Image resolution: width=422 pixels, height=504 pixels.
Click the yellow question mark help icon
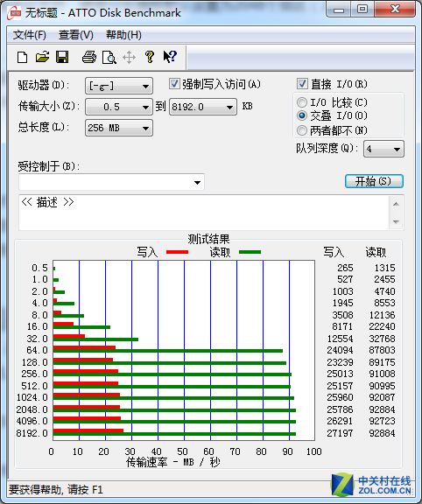click(x=149, y=57)
